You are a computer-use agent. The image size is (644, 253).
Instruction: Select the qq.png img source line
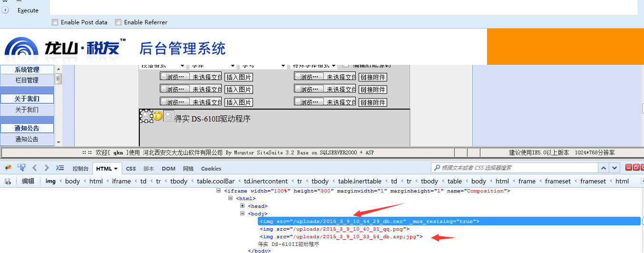334,229
